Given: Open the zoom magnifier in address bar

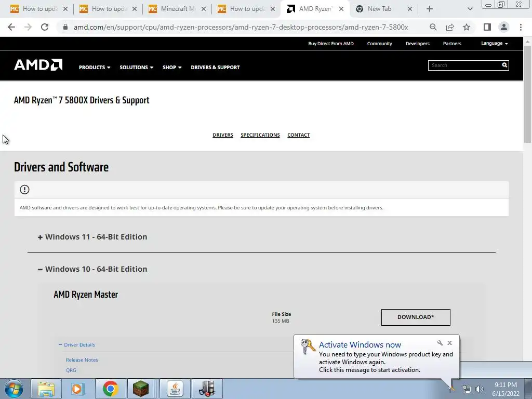Looking at the screenshot, I should pyautogui.click(x=433, y=27).
